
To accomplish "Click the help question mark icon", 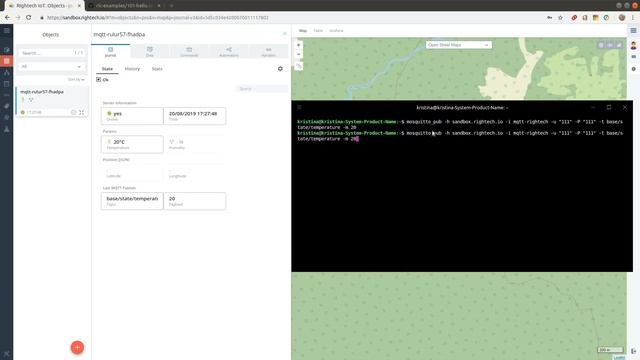I will point(633,69).
